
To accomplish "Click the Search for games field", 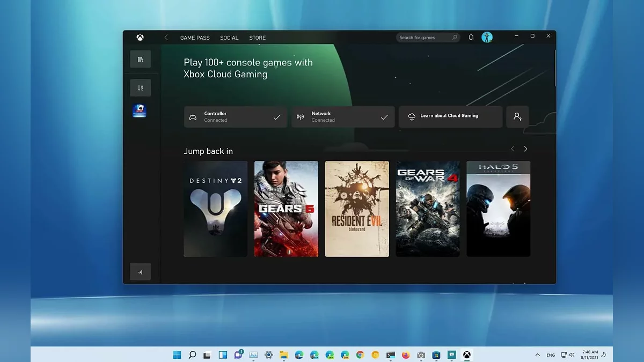I will tap(424, 38).
